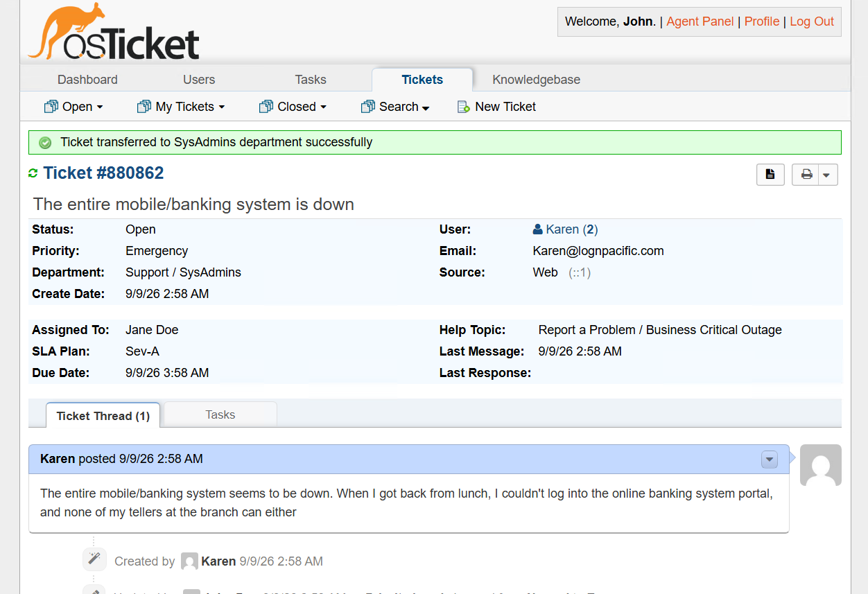This screenshot has height=594, width=868.
Task: Click the Source value Web
Action: coord(545,272)
